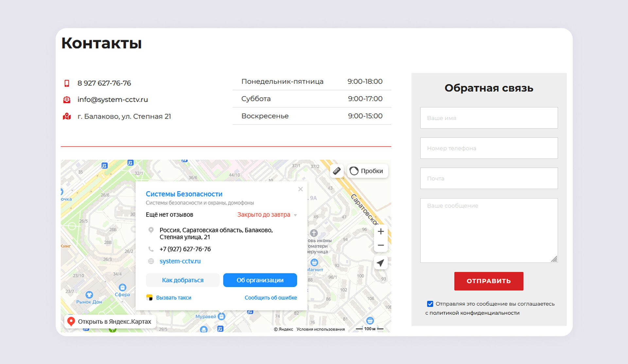Zoom in the map with plus button
628x364 pixels.
[x=381, y=232]
